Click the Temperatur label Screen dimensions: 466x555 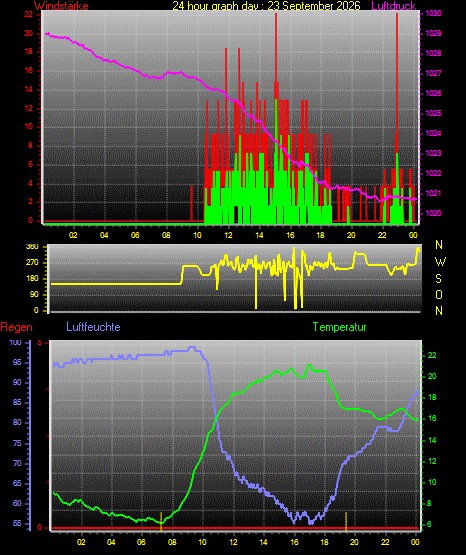(x=339, y=327)
